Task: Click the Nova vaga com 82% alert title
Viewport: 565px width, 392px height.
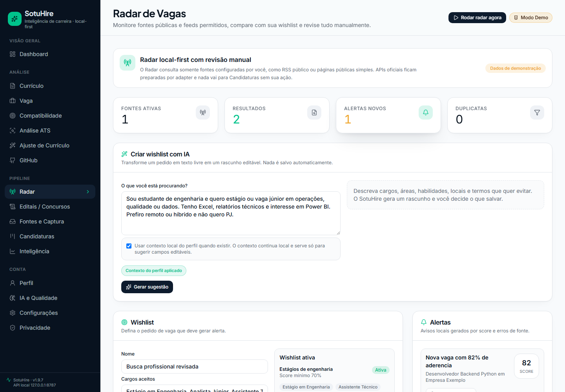Action: point(457,361)
